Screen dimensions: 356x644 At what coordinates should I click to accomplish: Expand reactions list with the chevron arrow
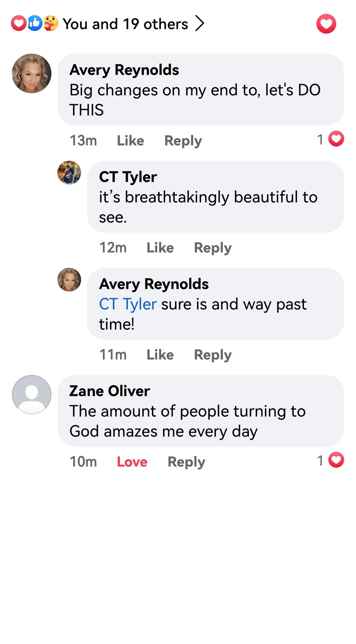point(200,23)
